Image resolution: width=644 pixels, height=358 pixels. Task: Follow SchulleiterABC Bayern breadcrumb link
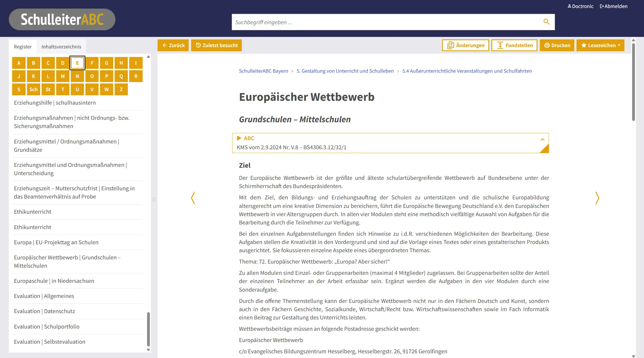263,71
